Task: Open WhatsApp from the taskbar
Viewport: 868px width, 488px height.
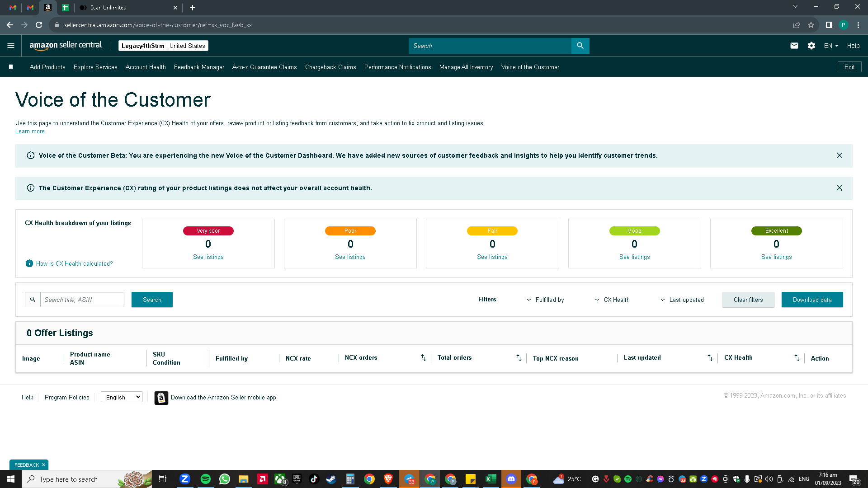Action: coord(225,479)
